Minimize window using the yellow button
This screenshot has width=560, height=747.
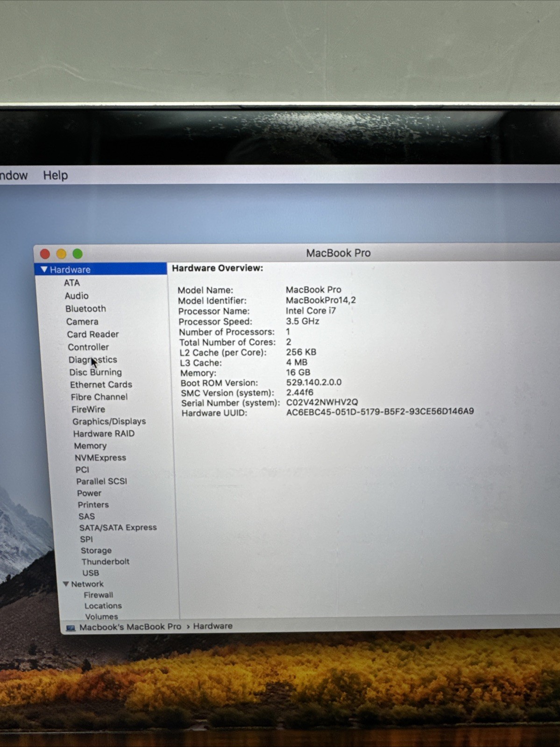click(61, 254)
